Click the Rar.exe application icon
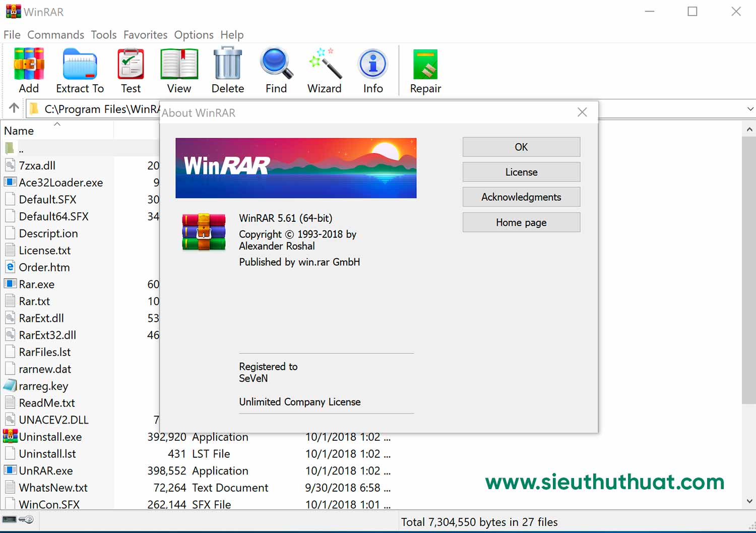The width and height of the screenshot is (756, 533). point(10,284)
